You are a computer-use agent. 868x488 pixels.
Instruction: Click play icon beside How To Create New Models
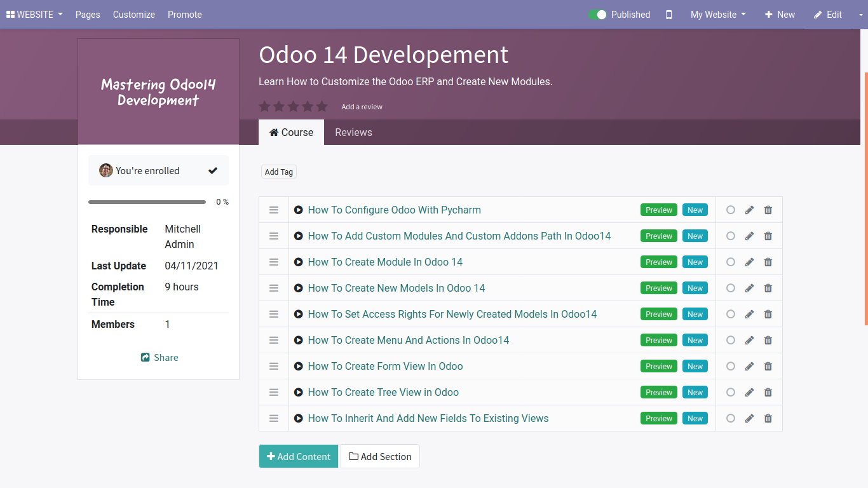coord(299,288)
